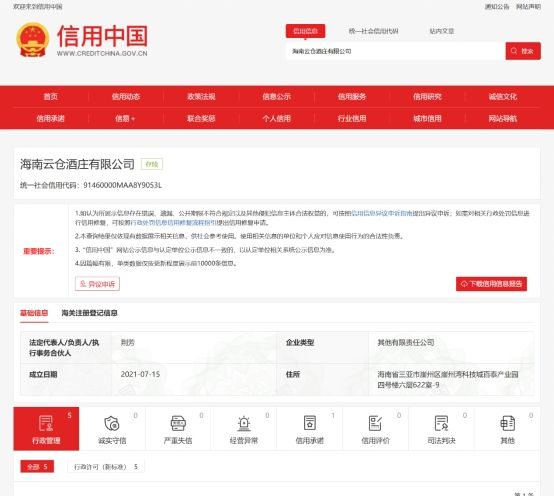Click the 海南云仓酒庄有限公司 company title
Image resolution: width=554 pixels, height=497 pixels.
pyautogui.click(x=77, y=164)
